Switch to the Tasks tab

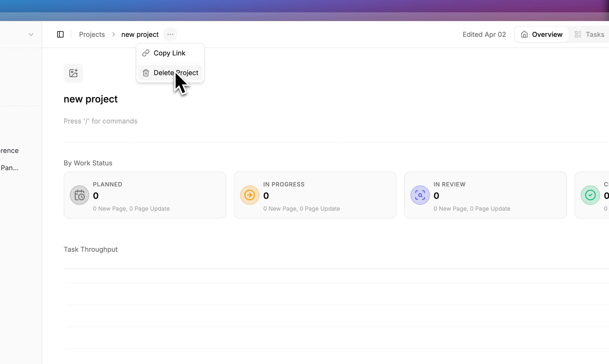pyautogui.click(x=590, y=34)
